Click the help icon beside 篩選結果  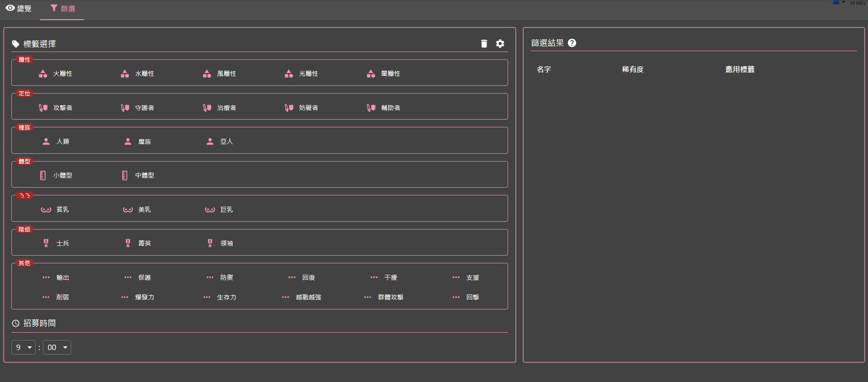click(x=572, y=43)
